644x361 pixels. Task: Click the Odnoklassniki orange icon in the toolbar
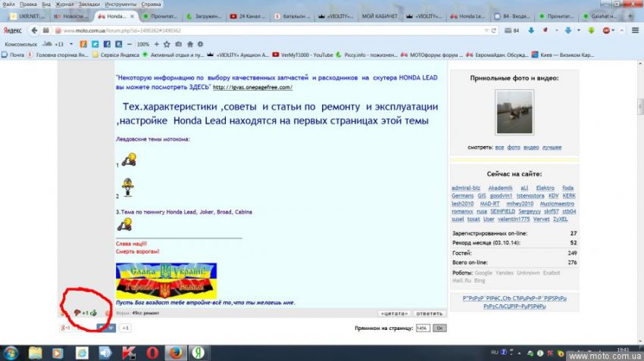(83, 44)
